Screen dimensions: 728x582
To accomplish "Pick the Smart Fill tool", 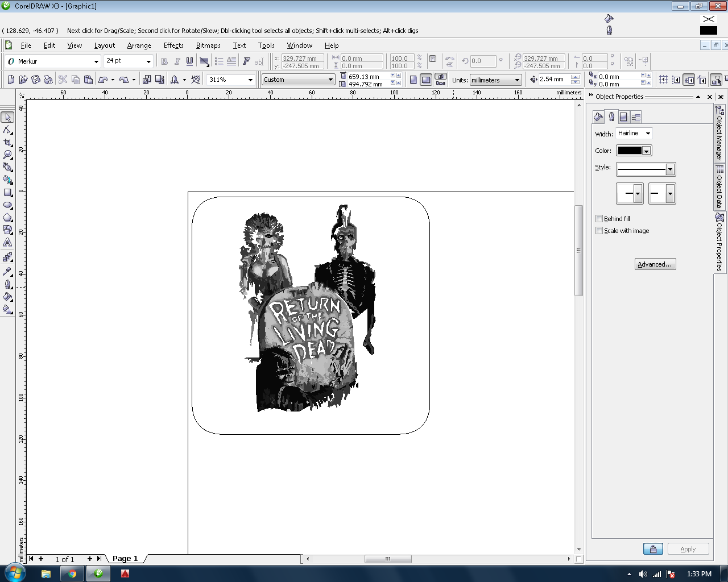I will [x=7, y=180].
